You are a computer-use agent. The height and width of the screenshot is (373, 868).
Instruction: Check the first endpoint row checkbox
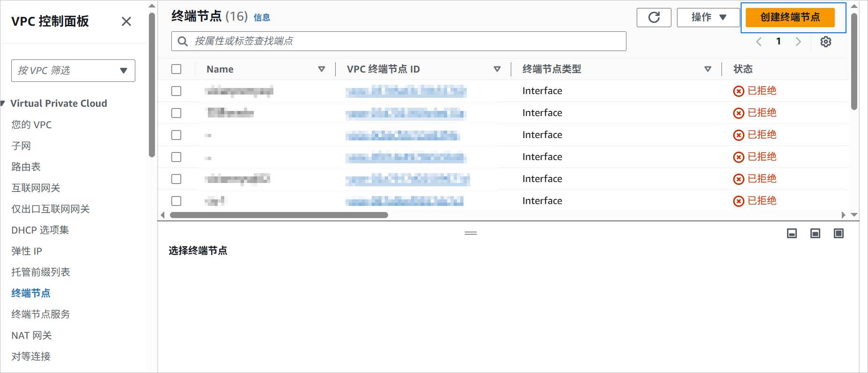point(177,91)
